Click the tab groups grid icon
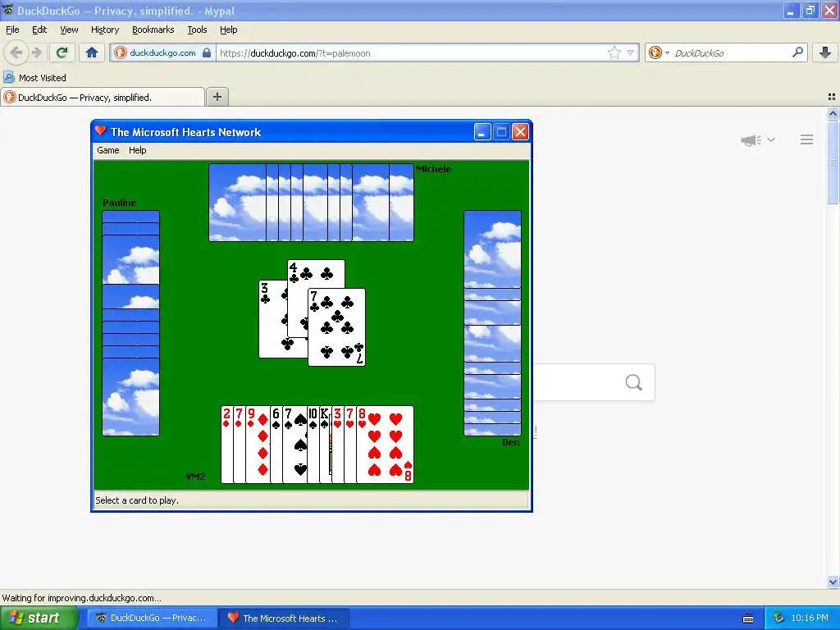Screen dimensions: 840x630 click(832, 97)
